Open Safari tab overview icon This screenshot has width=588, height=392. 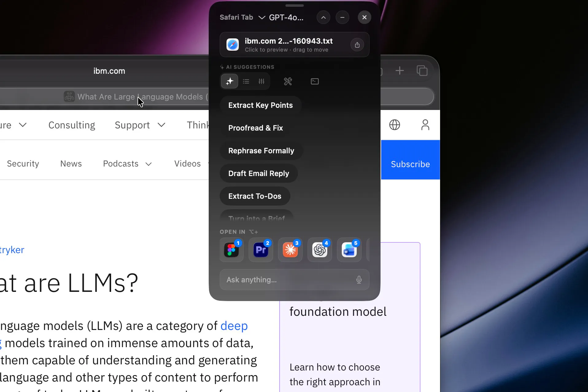pos(422,71)
